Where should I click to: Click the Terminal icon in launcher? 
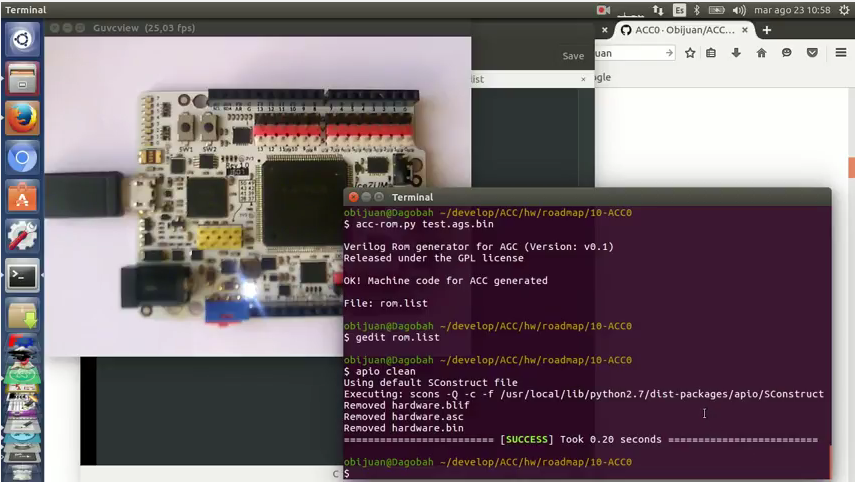coord(22,275)
